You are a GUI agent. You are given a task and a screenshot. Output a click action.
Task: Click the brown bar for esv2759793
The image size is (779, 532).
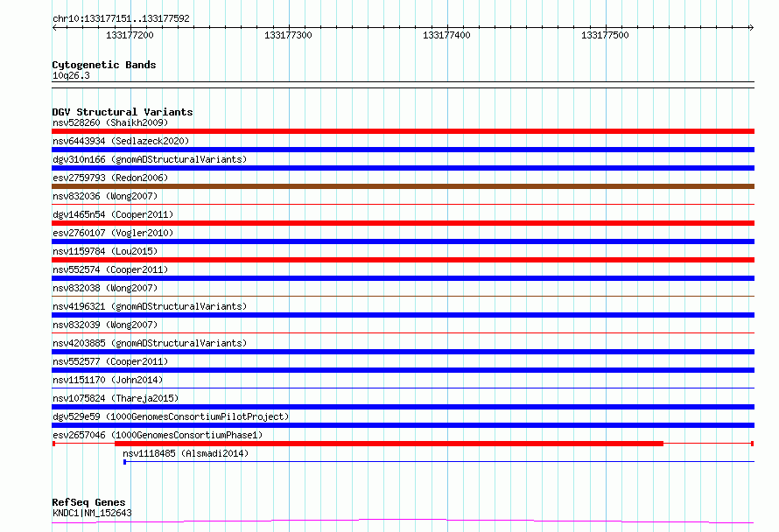pos(403,186)
